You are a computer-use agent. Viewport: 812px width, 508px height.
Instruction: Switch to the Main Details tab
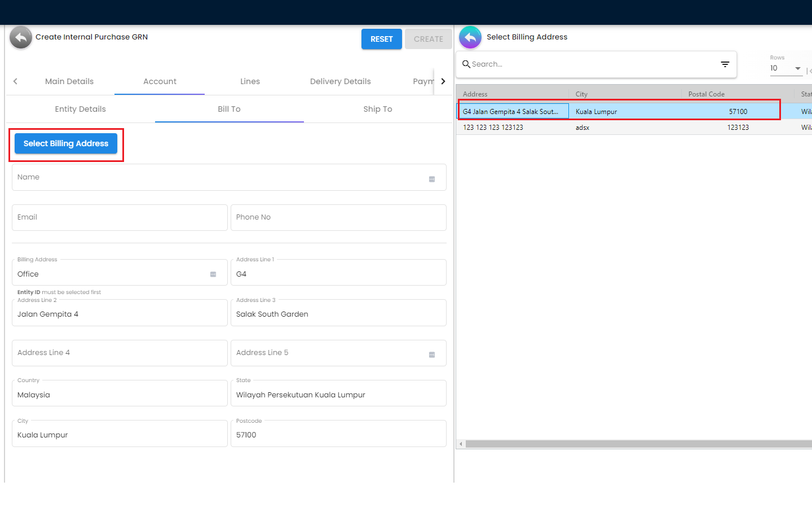tap(69, 81)
